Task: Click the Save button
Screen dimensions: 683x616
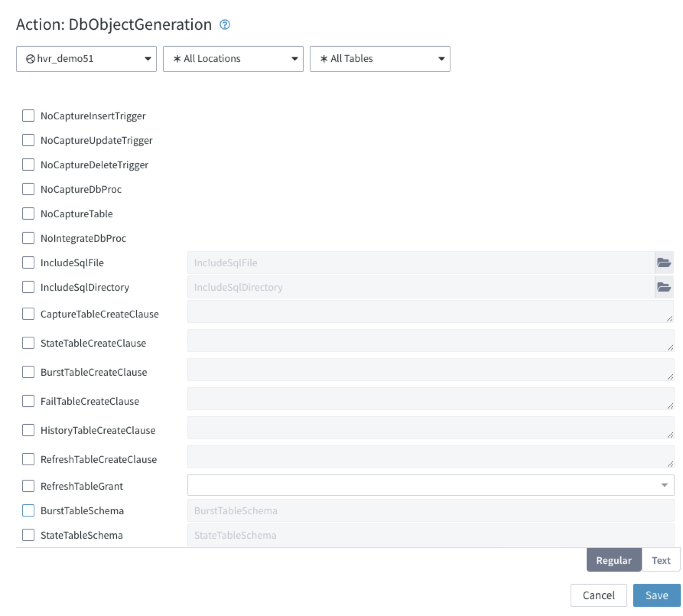Action: tap(657, 595)
